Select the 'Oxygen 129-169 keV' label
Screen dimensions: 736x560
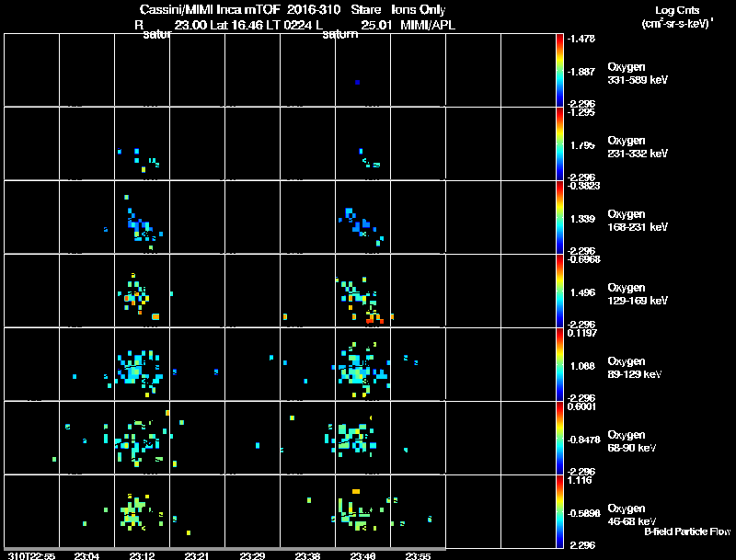638,294
